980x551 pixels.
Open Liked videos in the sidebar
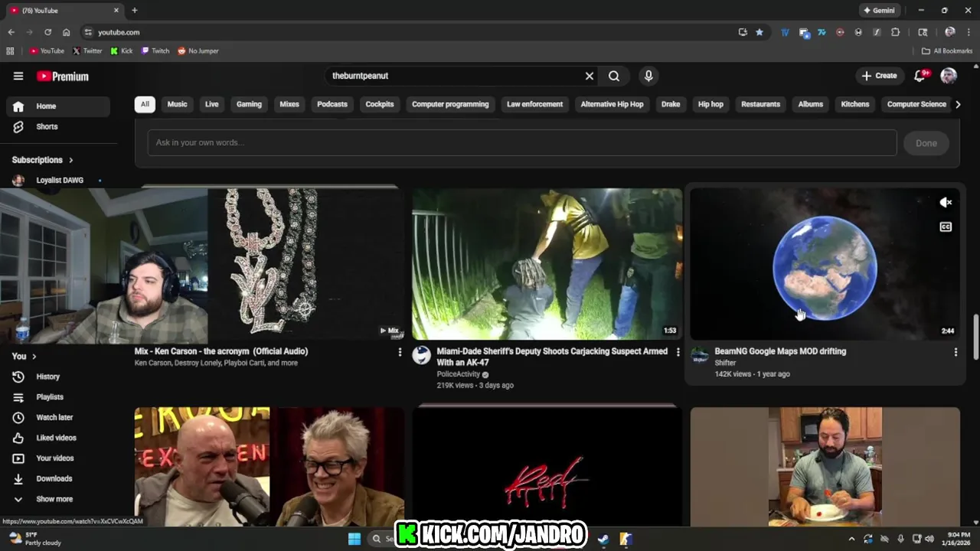[x=58, y=438]
